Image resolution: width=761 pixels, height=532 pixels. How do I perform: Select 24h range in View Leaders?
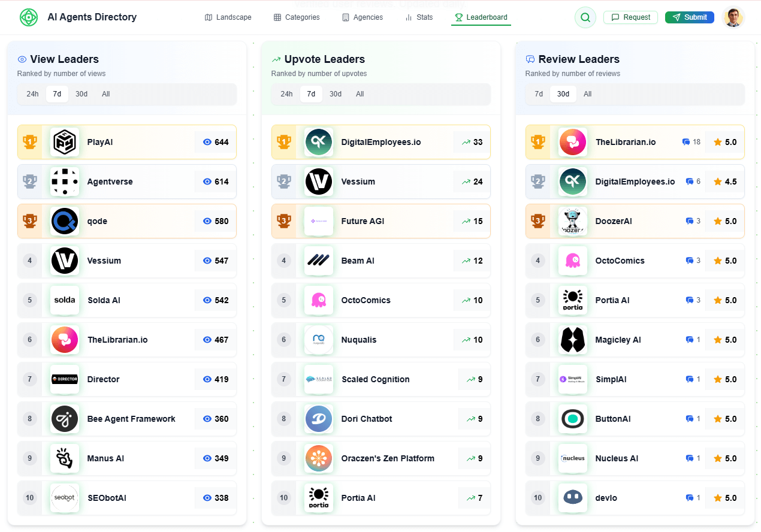click(32, 94)
